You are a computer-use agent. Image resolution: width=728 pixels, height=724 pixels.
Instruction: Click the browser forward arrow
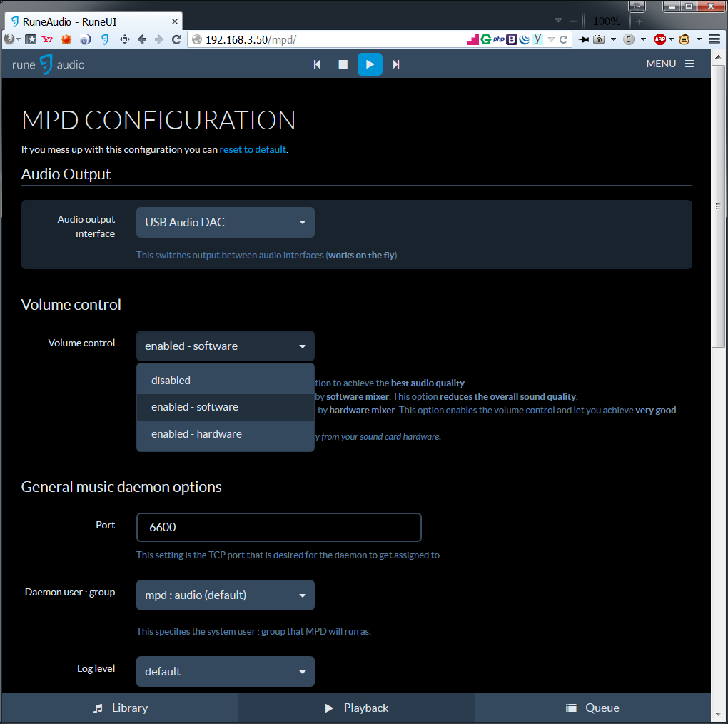158,39
